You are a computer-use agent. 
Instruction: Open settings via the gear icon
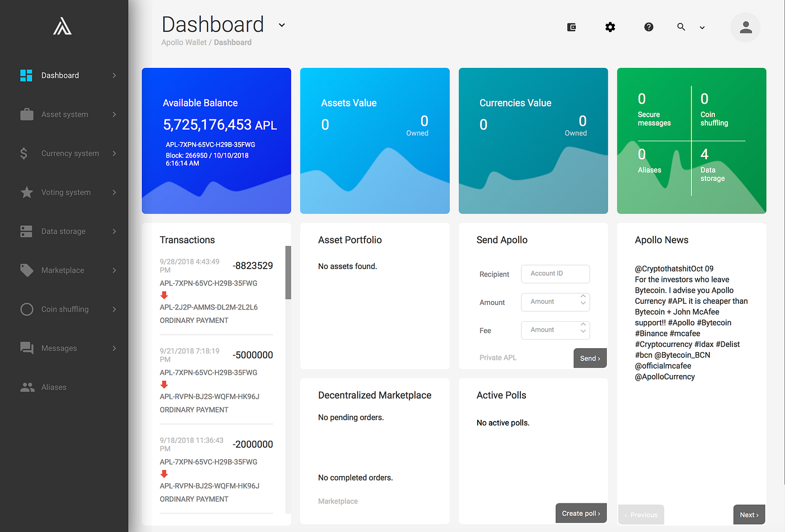coord(610,27)
